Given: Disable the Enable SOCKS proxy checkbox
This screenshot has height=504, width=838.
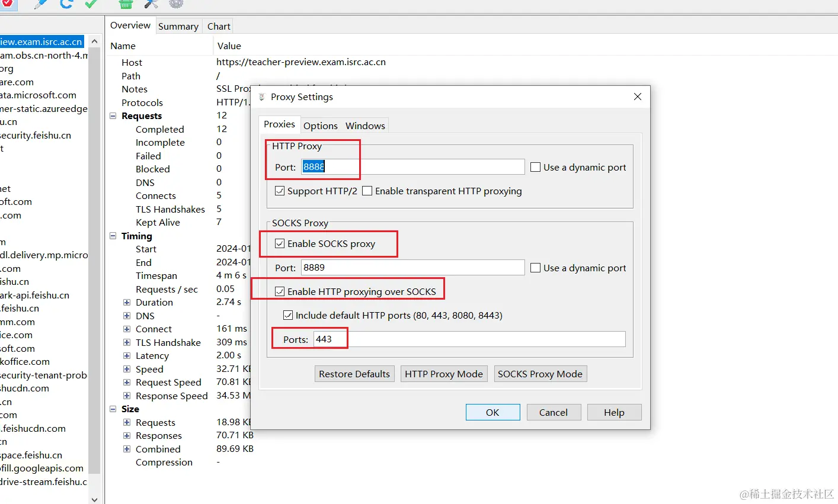Looking at the screenshot, I should 280,243.
